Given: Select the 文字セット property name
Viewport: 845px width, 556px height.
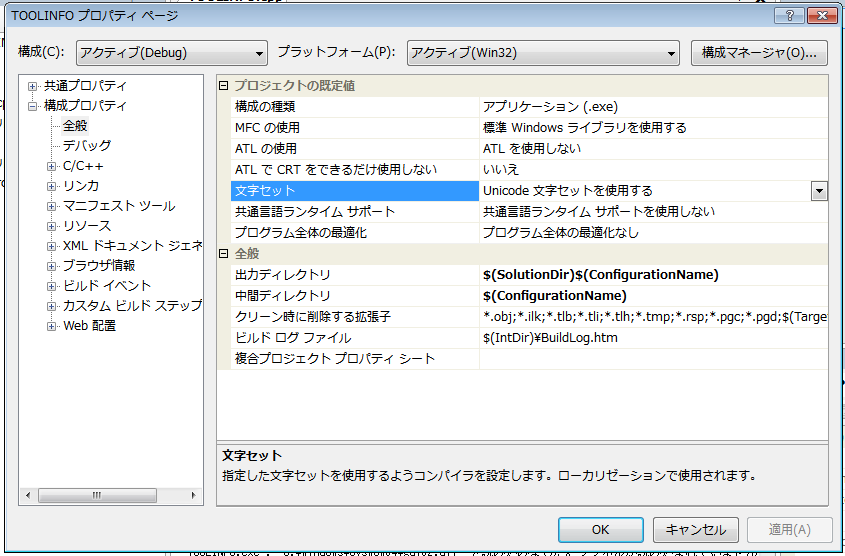Looking at the screenshot, I should click(x=355, y=191).
